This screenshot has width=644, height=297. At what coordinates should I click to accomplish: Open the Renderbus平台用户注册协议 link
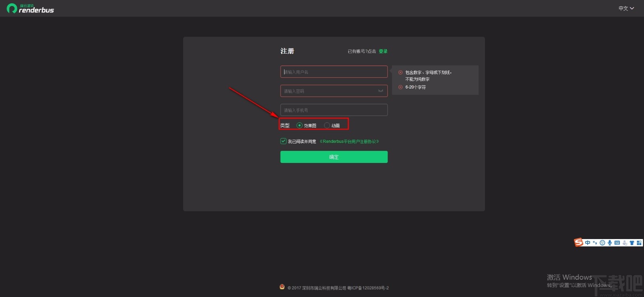click(x=349, y=141)
